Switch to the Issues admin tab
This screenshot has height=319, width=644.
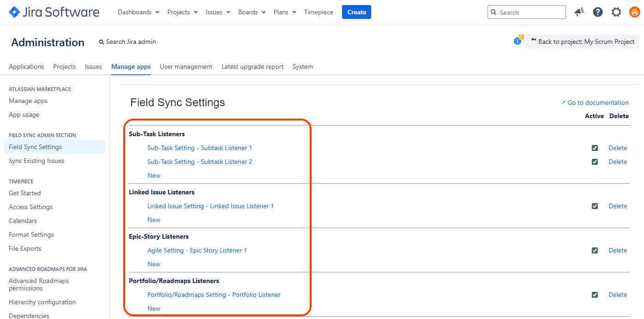[93, 66]
